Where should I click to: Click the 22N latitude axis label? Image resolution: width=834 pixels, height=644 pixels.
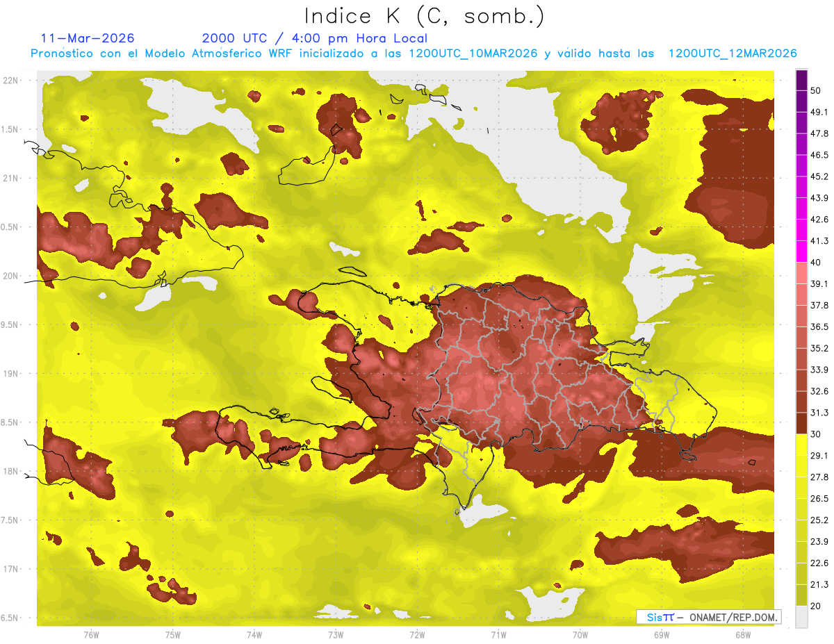[x=10, y=80]
